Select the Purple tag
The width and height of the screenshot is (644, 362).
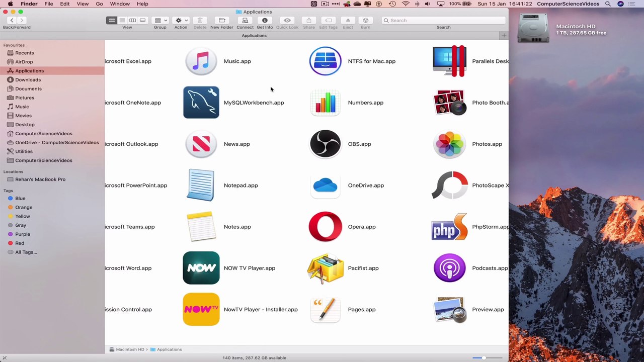coord(23,234)
